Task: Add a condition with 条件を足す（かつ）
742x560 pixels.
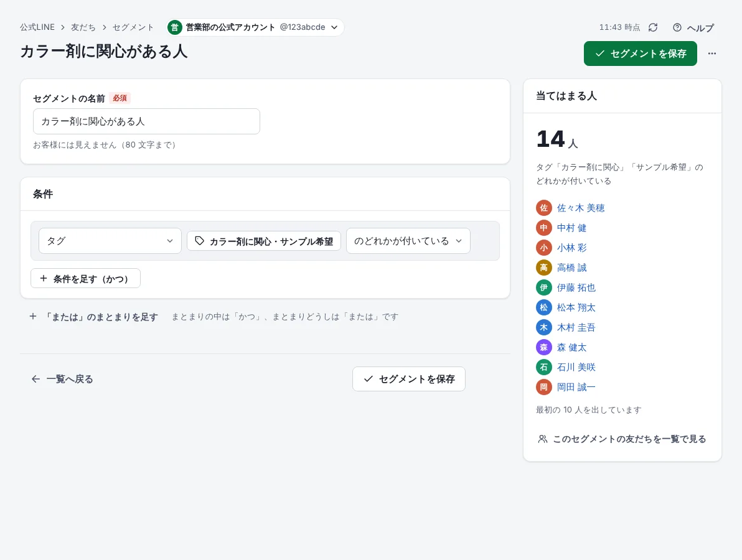Action: click(x=86, y=278)
